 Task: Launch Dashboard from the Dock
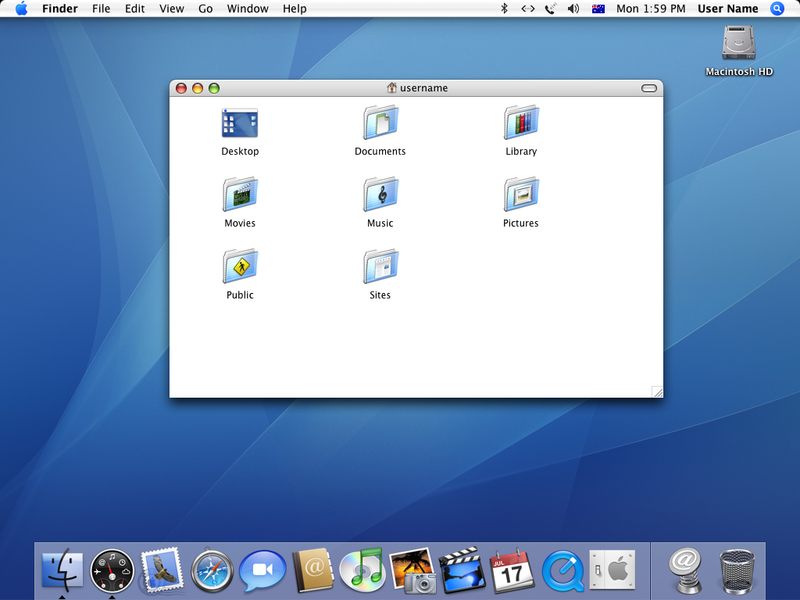[112, 570]
